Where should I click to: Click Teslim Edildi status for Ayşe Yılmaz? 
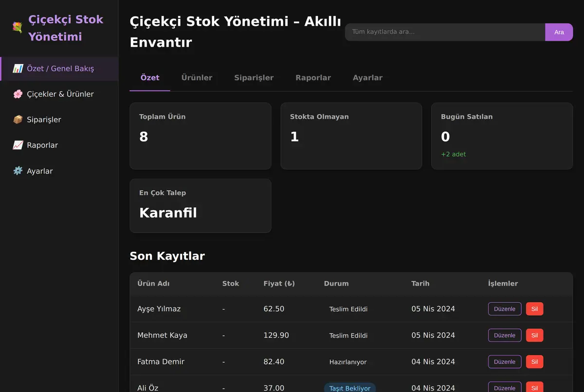[x=348, y=309]
